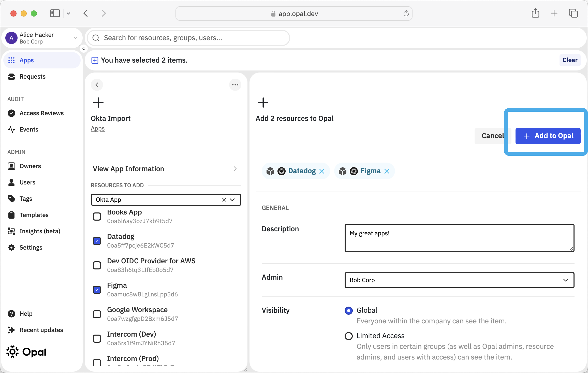Click the Figma chip label

click(370, 171)
